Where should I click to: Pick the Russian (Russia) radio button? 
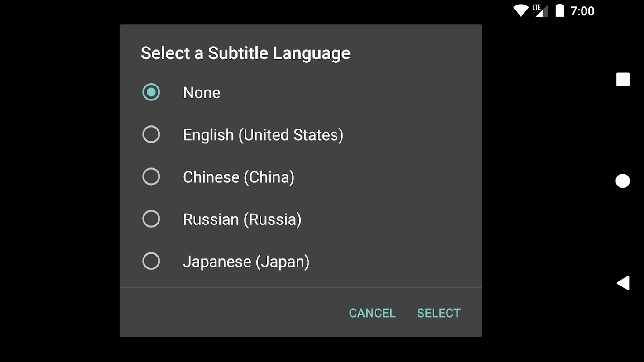point(151,219)
